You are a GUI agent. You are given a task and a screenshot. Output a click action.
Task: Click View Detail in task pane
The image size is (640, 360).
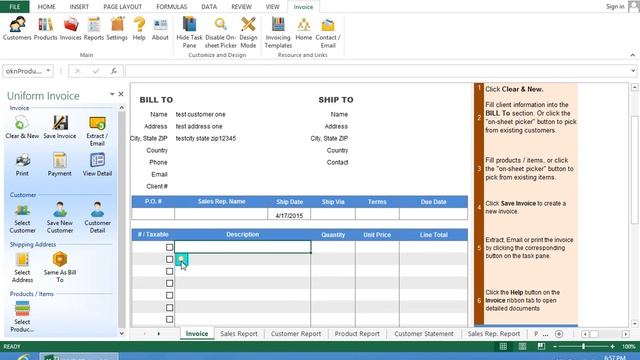click(97, 164)
